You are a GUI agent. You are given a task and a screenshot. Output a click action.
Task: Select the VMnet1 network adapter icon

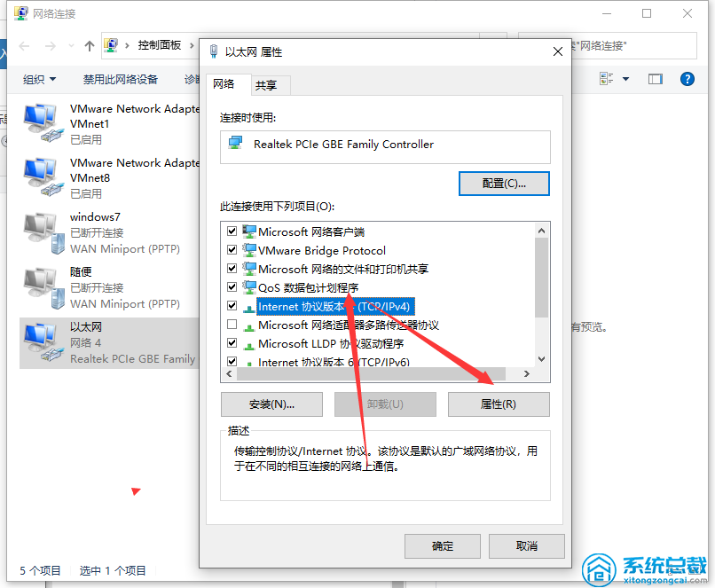click(43, 122)
